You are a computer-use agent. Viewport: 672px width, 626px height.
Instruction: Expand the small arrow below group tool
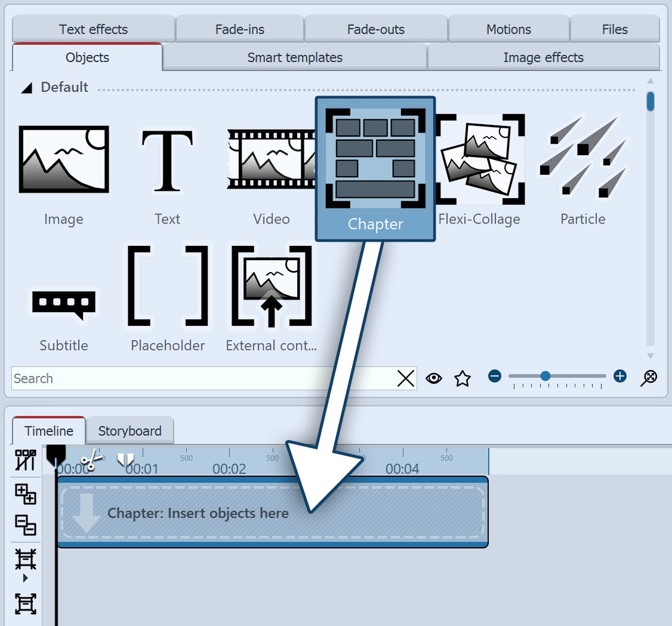25,578
